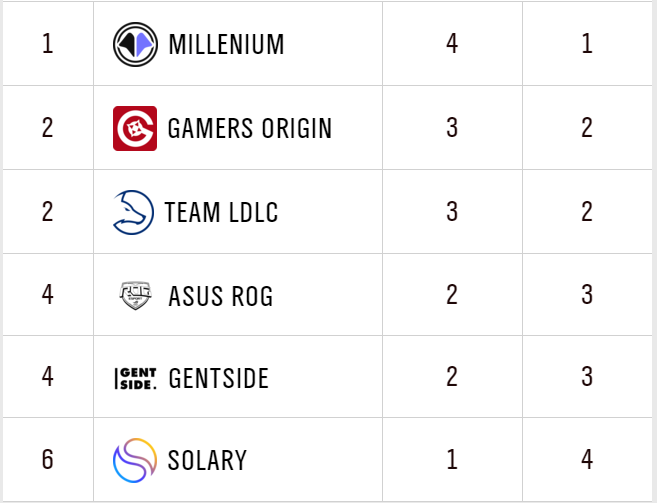Click Solary's losses value 4
Viewport: 657px width, 503px height.
587,460
